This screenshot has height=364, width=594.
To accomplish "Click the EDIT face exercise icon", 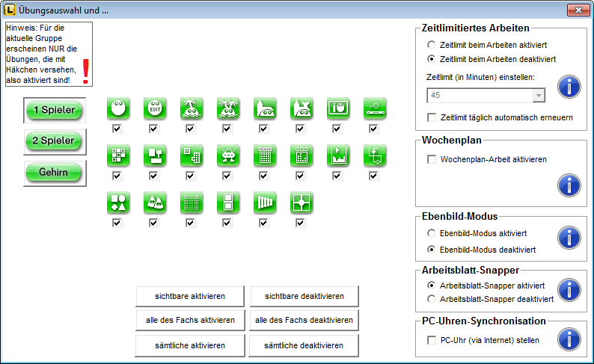I will (x=154, y=108).
